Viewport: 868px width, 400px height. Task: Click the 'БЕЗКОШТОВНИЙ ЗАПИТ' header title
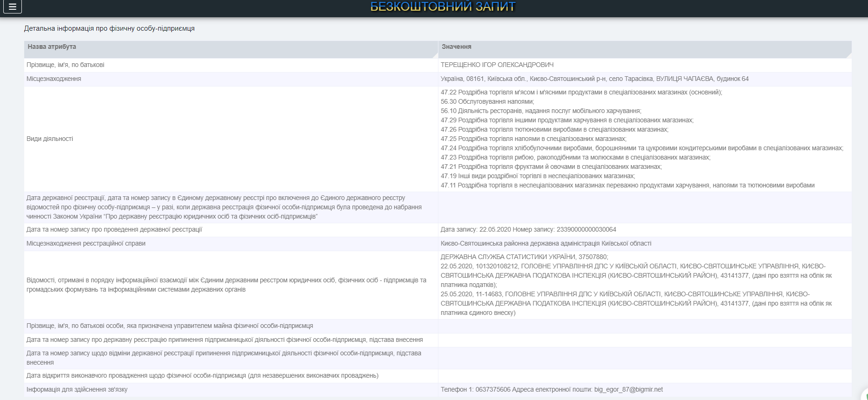[443, 7]
